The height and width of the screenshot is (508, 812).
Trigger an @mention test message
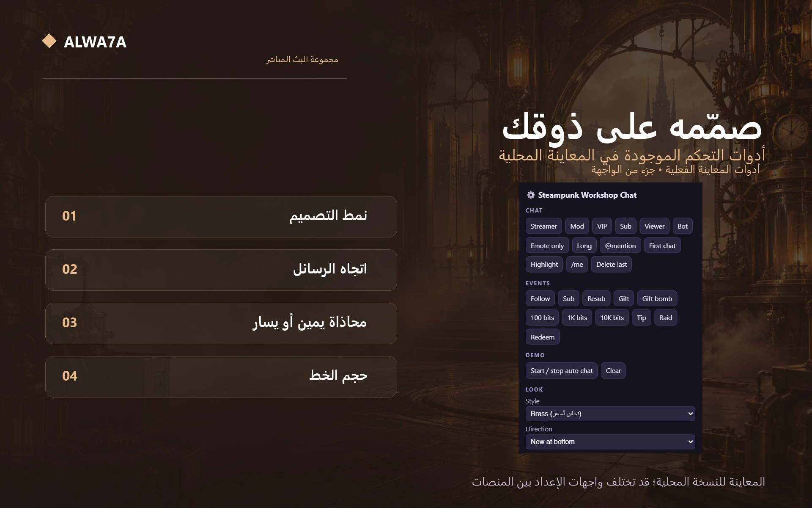click(620, 246)
